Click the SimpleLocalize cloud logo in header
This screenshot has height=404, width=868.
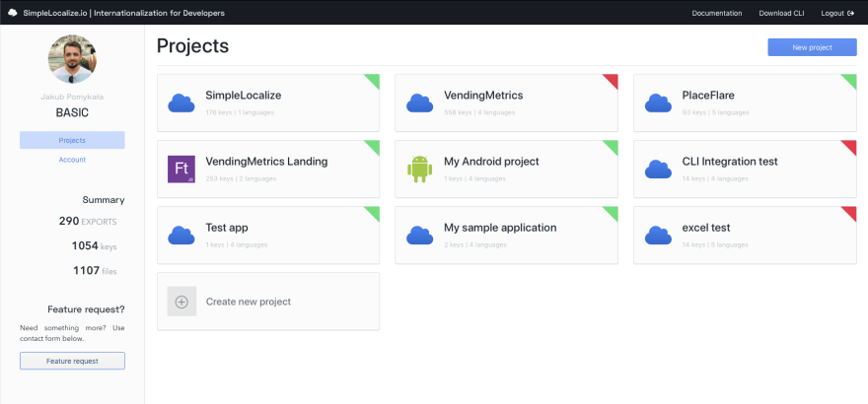[13, 13]
